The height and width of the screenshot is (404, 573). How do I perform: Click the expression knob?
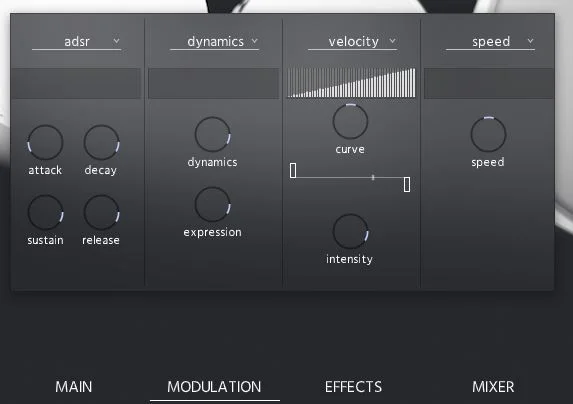[x=213, y=205]
